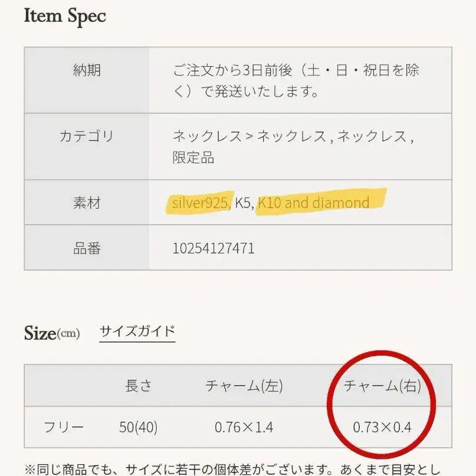Click the highlighted silver925 text
The image size is (476, 476).
coord(201,203)
